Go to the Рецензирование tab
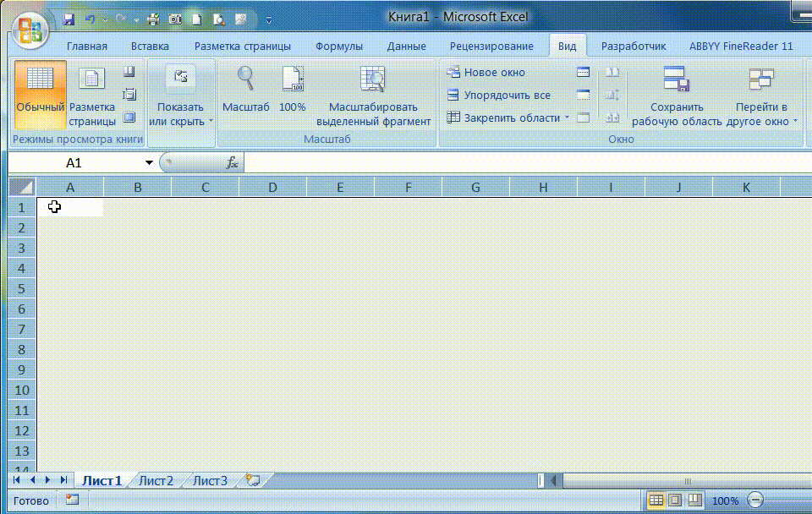The width and height of the screenshot is (812, 514). [491, 46]
